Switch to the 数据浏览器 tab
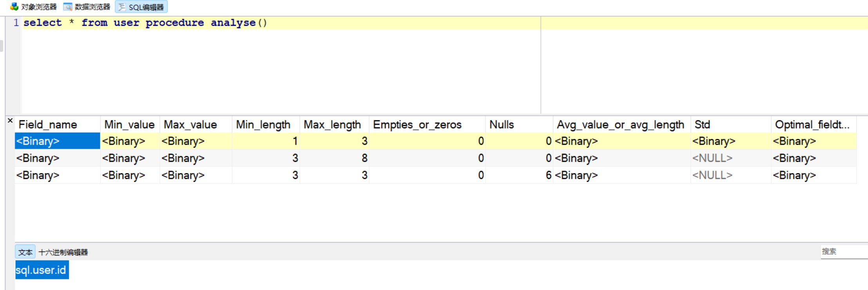Viewport: 868px width, 290px height. 87,7
